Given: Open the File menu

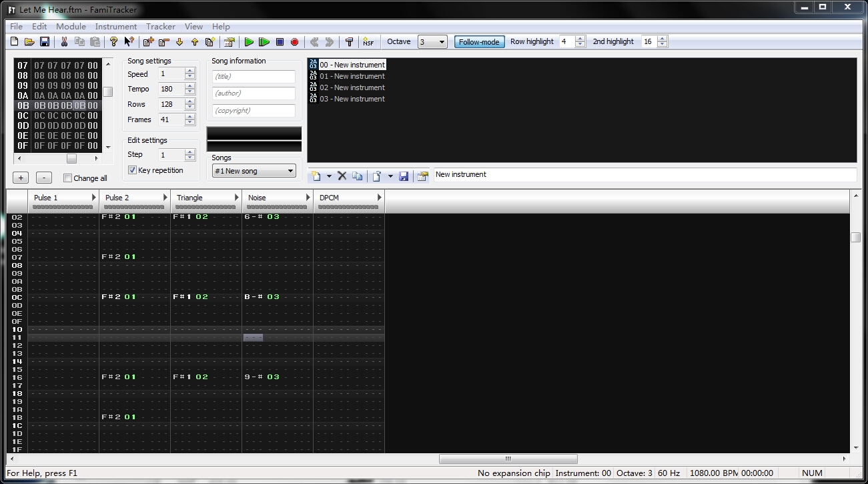Looking at the screenshot, I should (x=16, y=27).
